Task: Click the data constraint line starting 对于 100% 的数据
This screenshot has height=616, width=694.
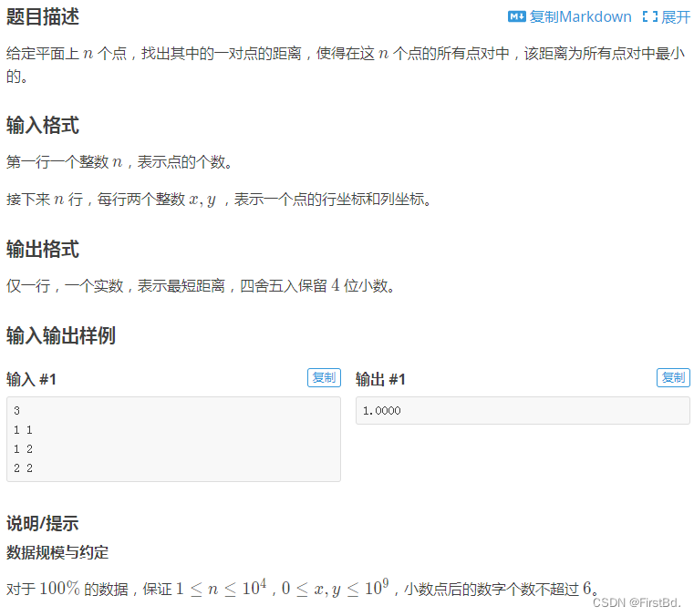Action: point(303,589)
